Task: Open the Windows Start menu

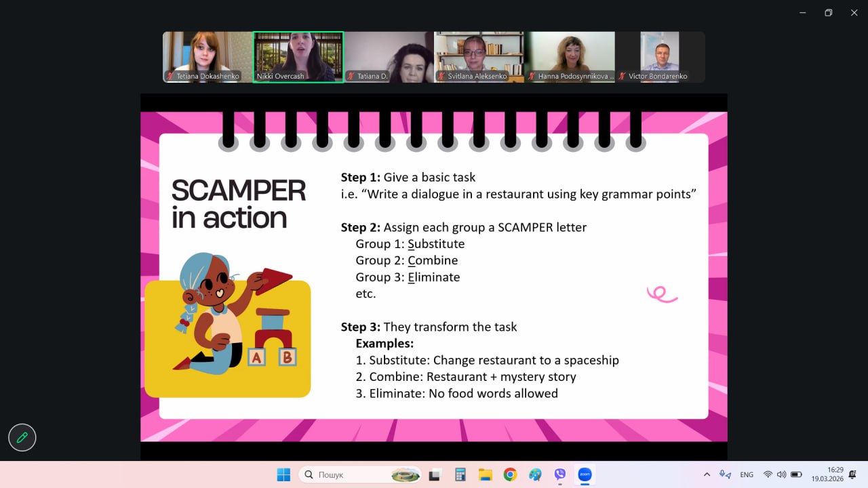Action: pos(283,474)
